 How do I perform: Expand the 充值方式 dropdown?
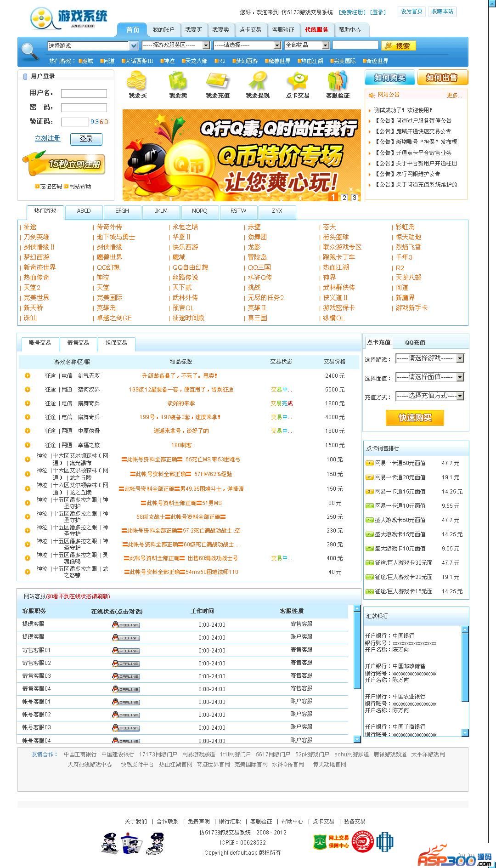pyautogui.click(x=430, y=396)
